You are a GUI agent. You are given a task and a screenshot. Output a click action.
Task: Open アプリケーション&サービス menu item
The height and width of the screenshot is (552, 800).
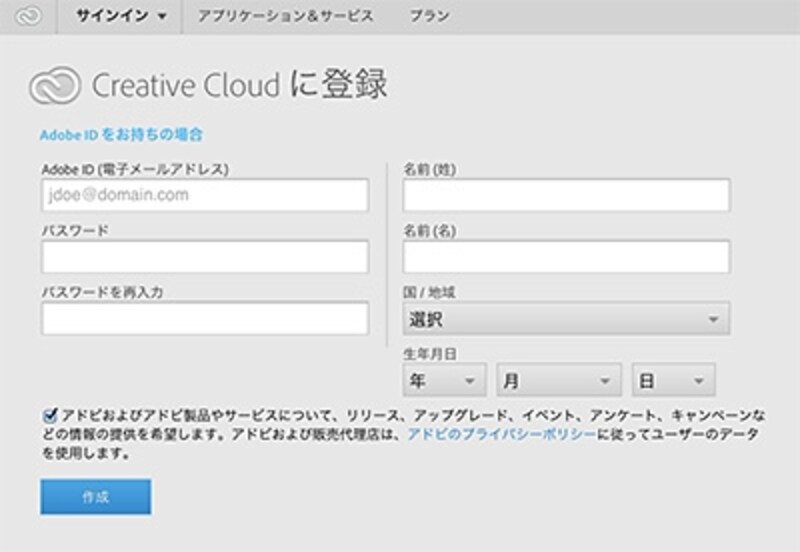(x=285, y=16)
